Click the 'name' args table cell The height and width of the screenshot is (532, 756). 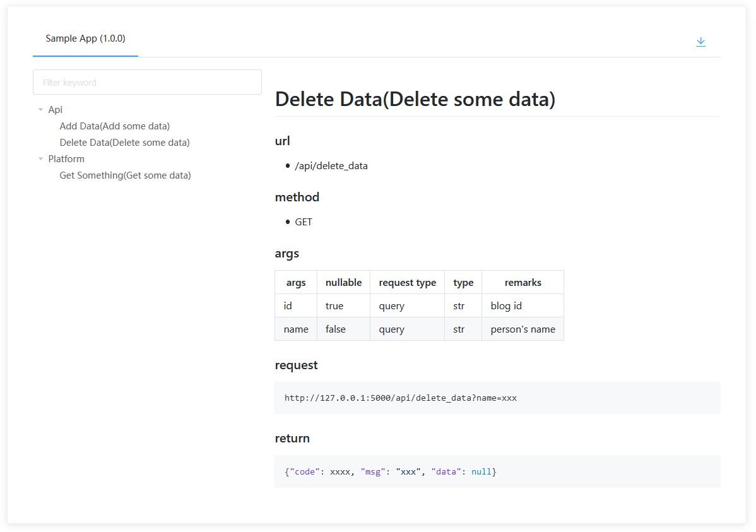(x=296, y=329)
